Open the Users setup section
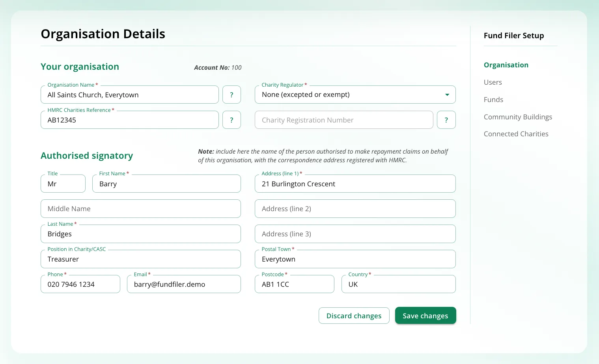 click(493, 82)
